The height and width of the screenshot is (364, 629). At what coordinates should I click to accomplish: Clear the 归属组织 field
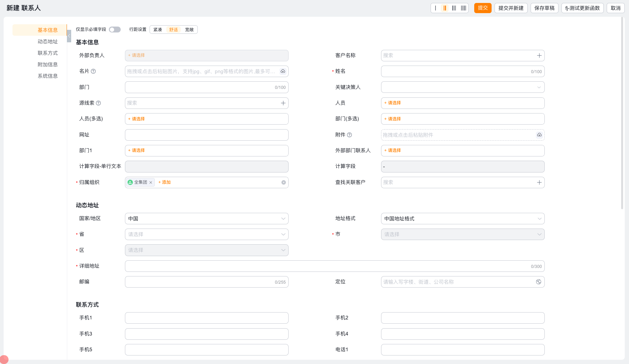tap(284, 182)
